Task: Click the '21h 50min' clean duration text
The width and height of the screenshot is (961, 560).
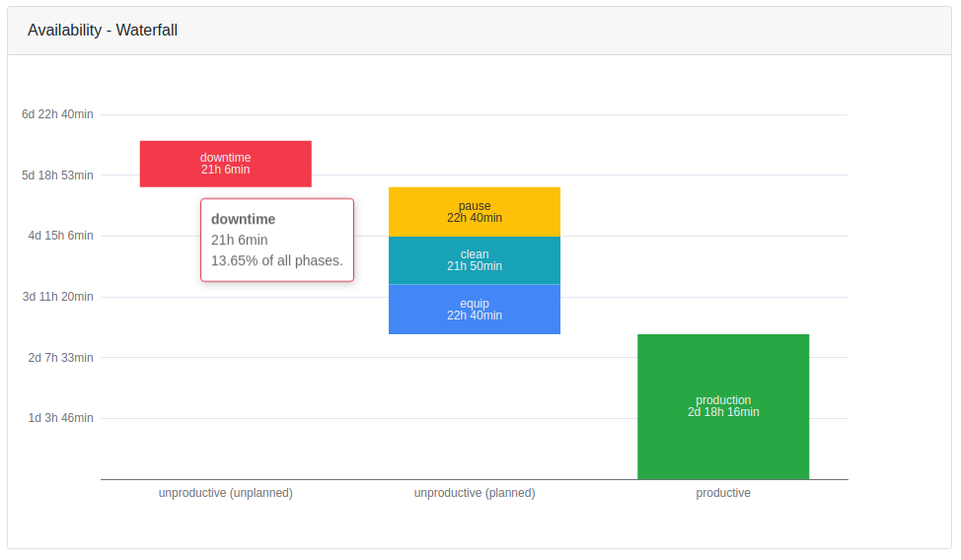Action: [x=474, y=266]
